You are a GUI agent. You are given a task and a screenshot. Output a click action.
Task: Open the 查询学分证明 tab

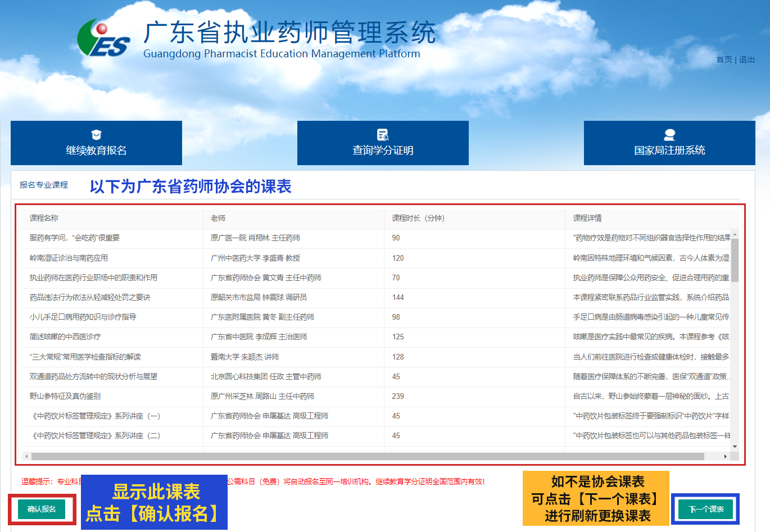point(383,143)
